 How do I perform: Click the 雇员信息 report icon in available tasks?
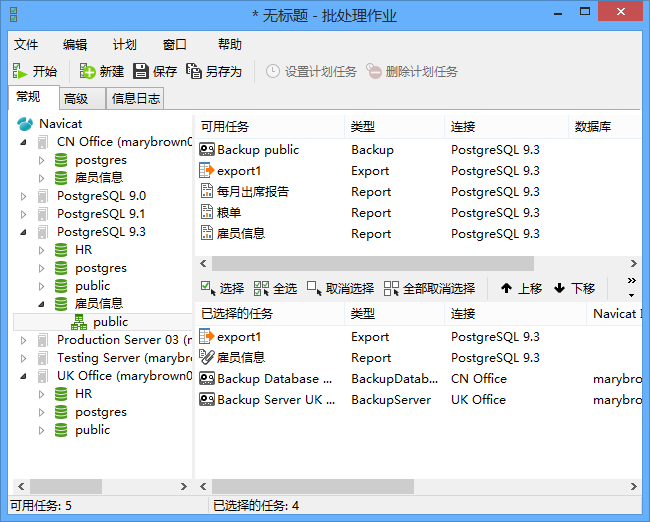click(206, 233)
